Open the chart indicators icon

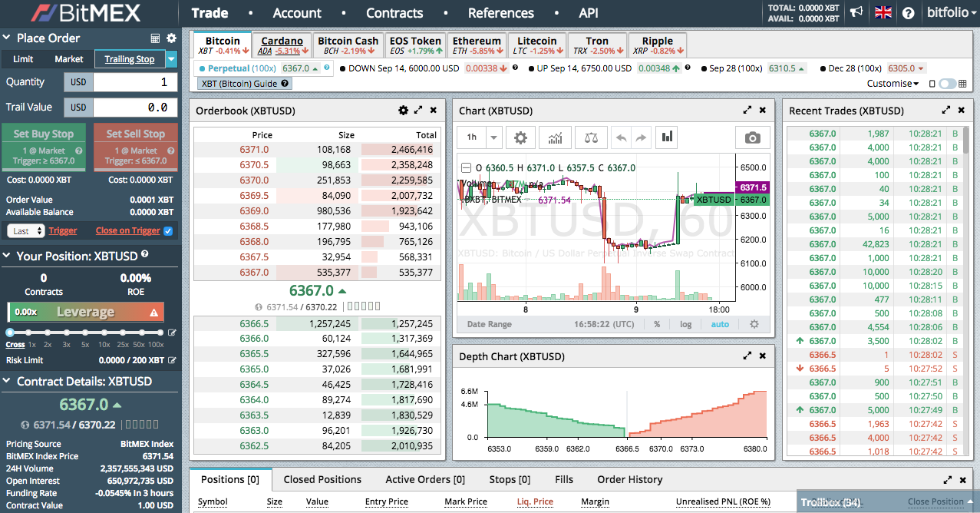click(x=555, y=137)
